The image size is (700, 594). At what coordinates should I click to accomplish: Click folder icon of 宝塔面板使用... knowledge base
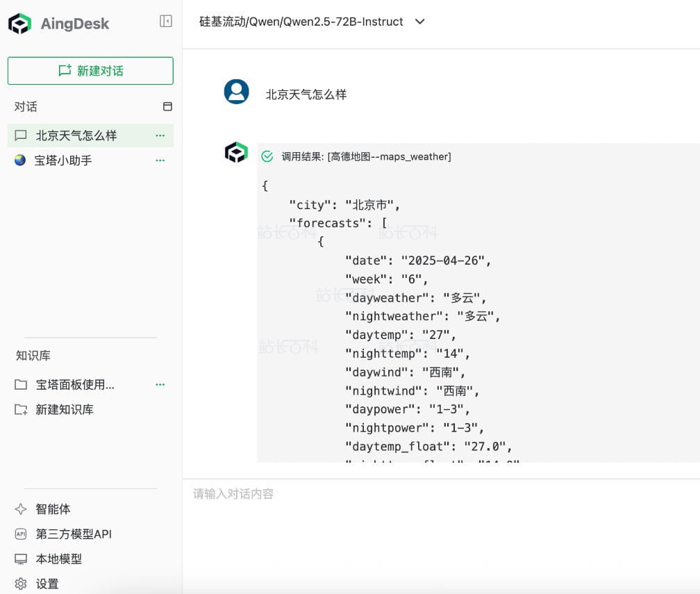[x=21, y=385]
